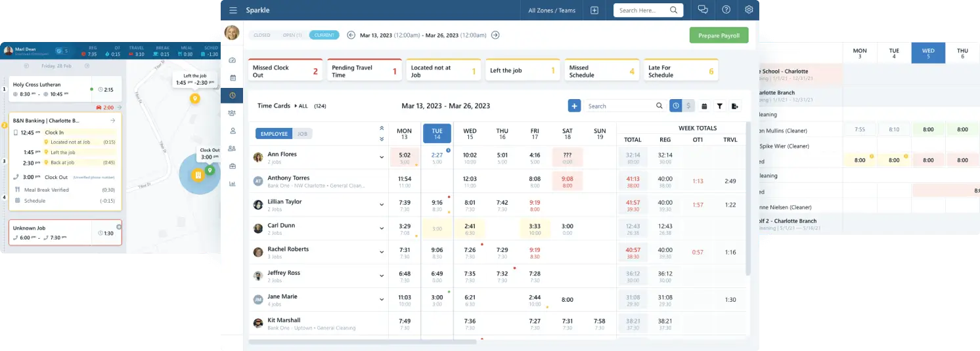Screen dimensions: 980x351
Task: Open the settings gear in the top bar
Action: click(749, 10)
